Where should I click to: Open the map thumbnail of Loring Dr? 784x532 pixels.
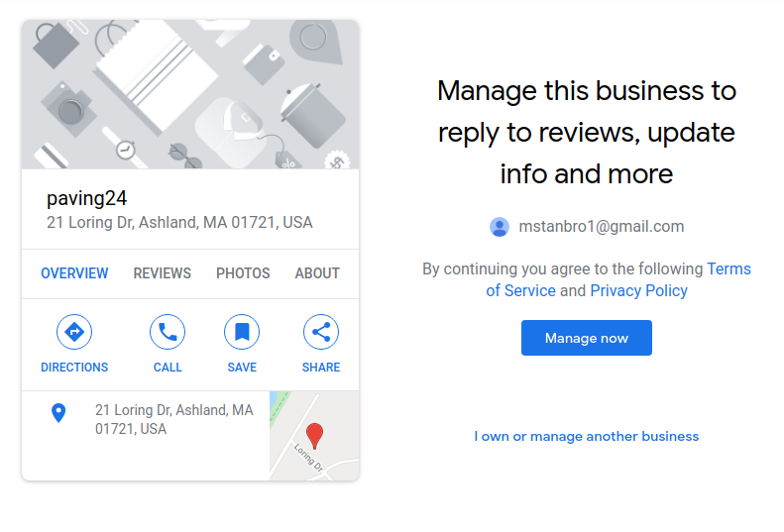(x=314, y=436)
